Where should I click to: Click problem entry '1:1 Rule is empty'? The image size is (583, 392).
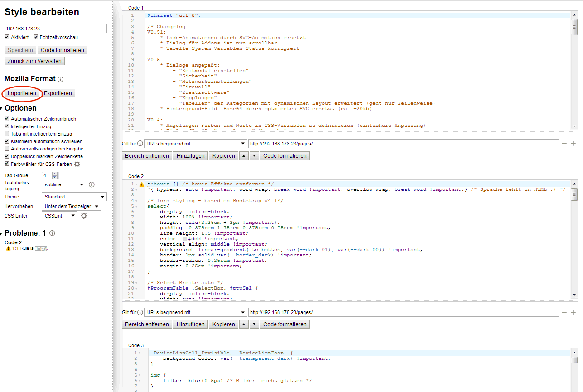tap(29, 248)
